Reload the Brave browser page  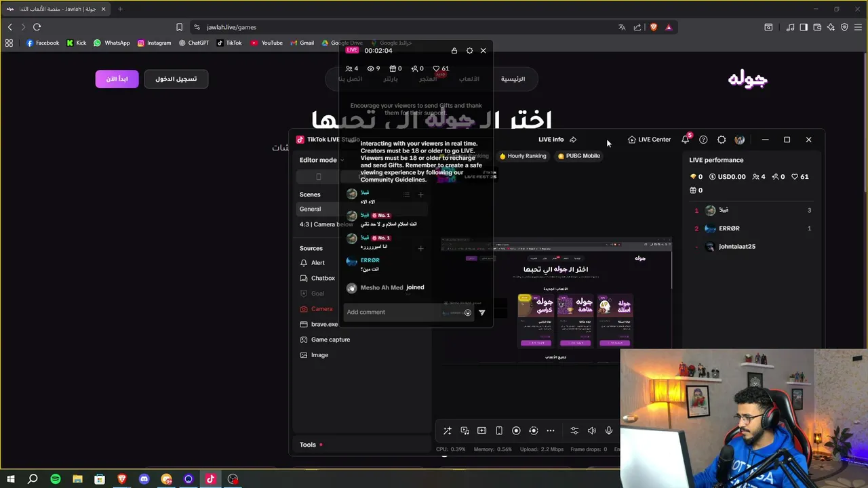(37, 27)
